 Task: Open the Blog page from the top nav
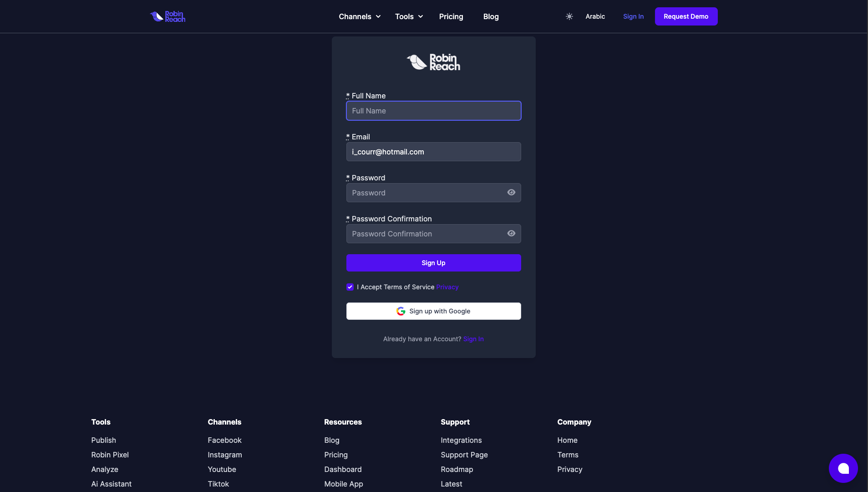click(491, 16)
